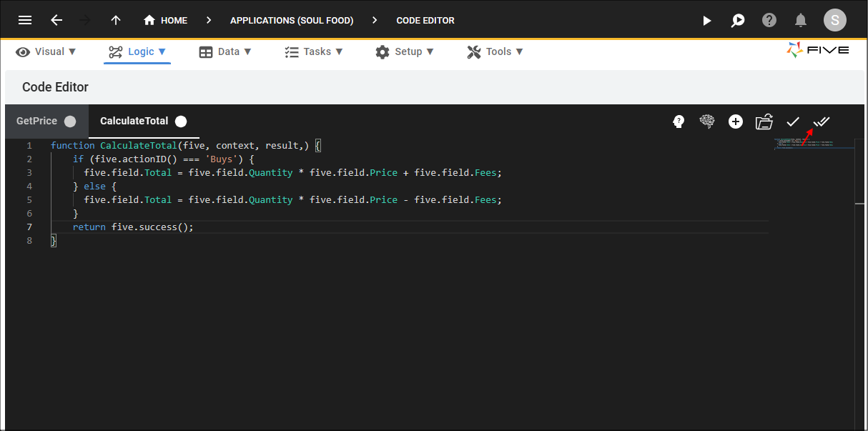Click 'else' keyword on line 4

click(x=95, y=186)
